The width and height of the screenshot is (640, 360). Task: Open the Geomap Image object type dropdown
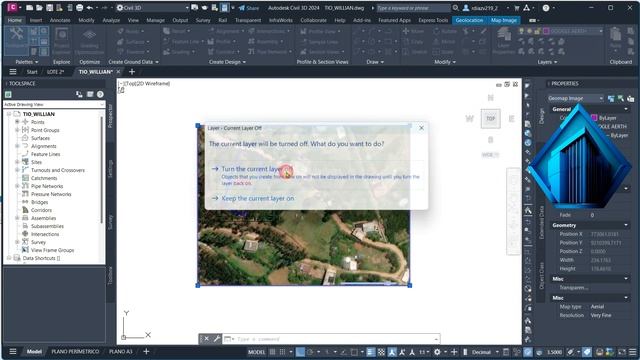click(575, 98)
